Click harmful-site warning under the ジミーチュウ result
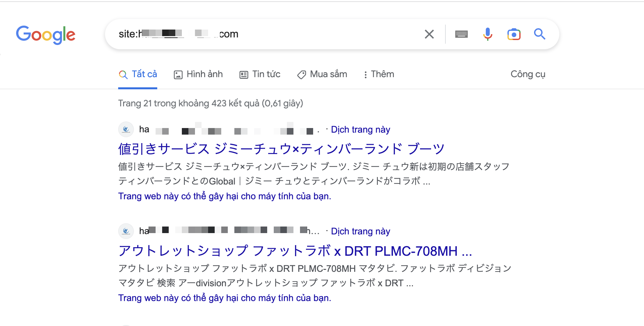This screenshot has width=644, height=326. (x=225, y=196)
